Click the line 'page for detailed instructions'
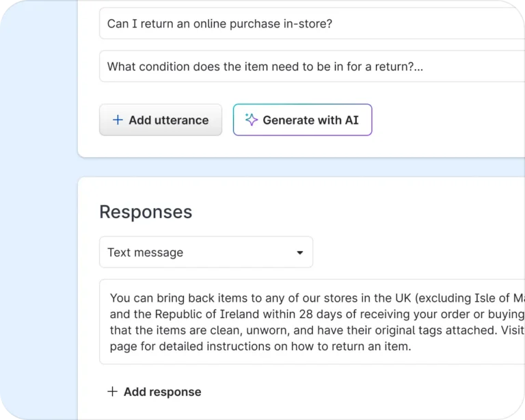 click(x=260, y=346)
